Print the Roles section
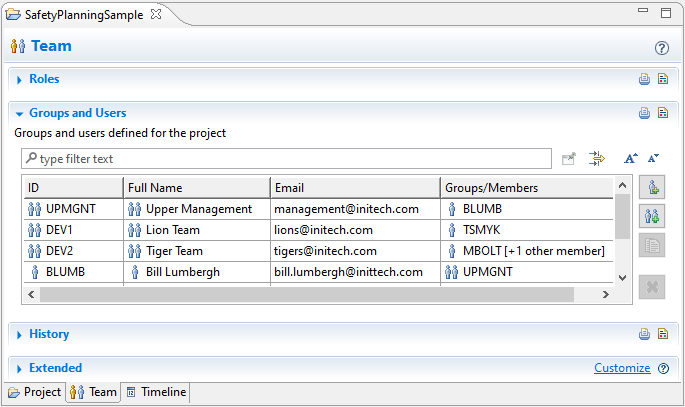The height and width of the screenshot is (407, 685). point(645,80)
